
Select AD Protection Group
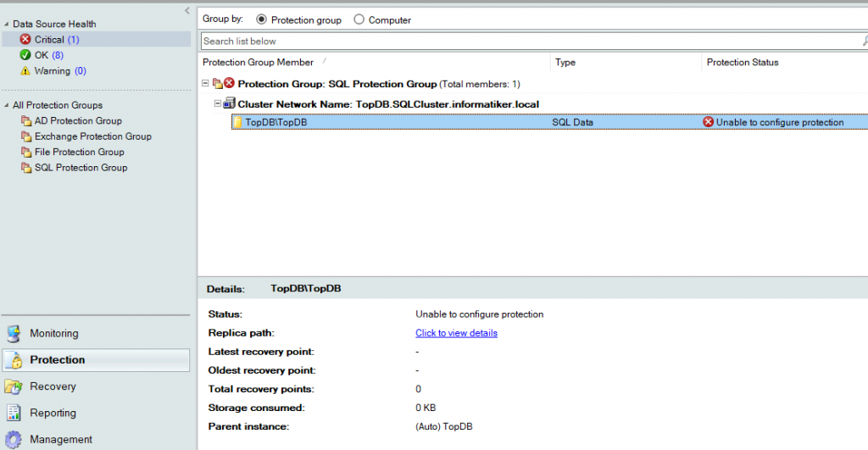pos(78,120)
